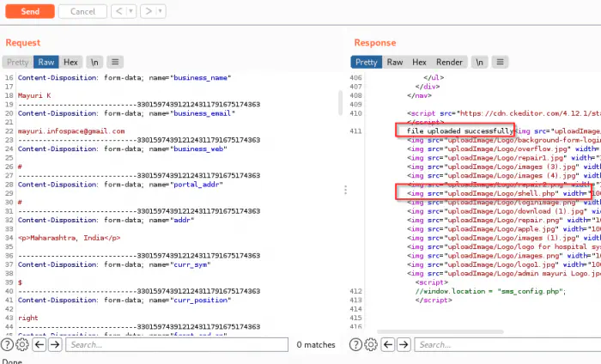Open Response search settings gear
Image resolution: width=601 pixels, height=364 pixels.
tap(371, 344)
